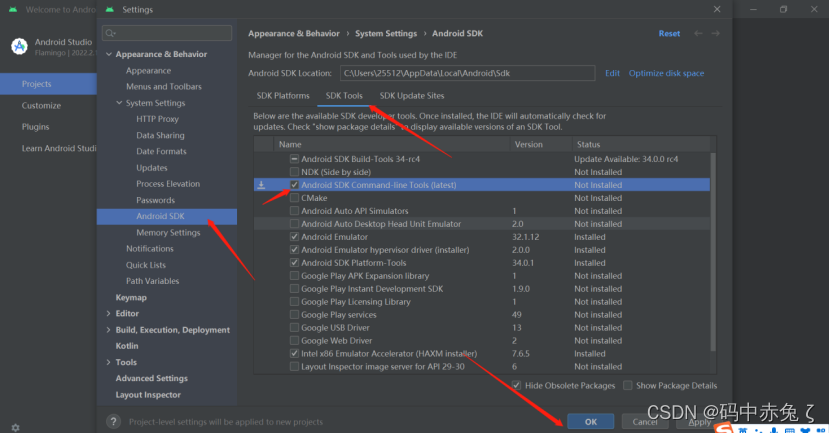Click the back navigation arrow in Settings
The width and height of the screenshot is (830, 433).
coord(698,33)
